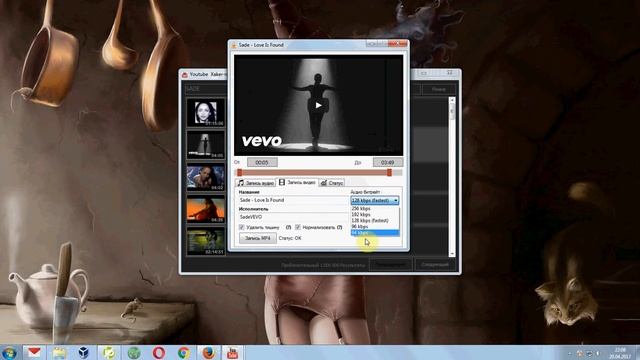Play the Sade video preview
Screen dimensions: 640x360
coord(318,105)
